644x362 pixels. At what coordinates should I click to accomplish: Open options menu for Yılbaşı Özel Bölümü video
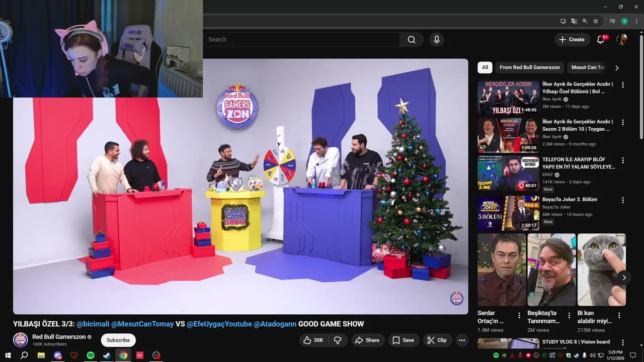coord(623,85)
